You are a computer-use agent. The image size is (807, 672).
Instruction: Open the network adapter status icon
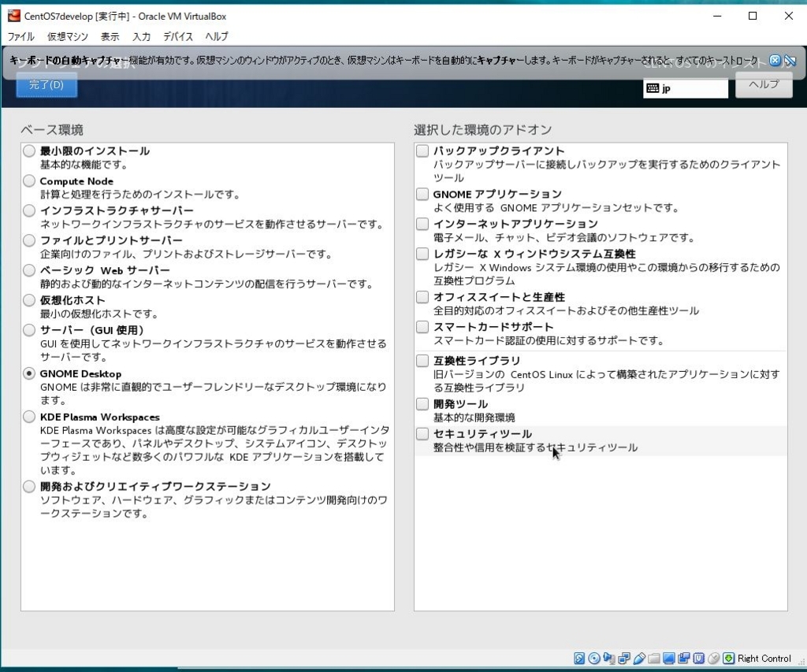coord(622,658)
